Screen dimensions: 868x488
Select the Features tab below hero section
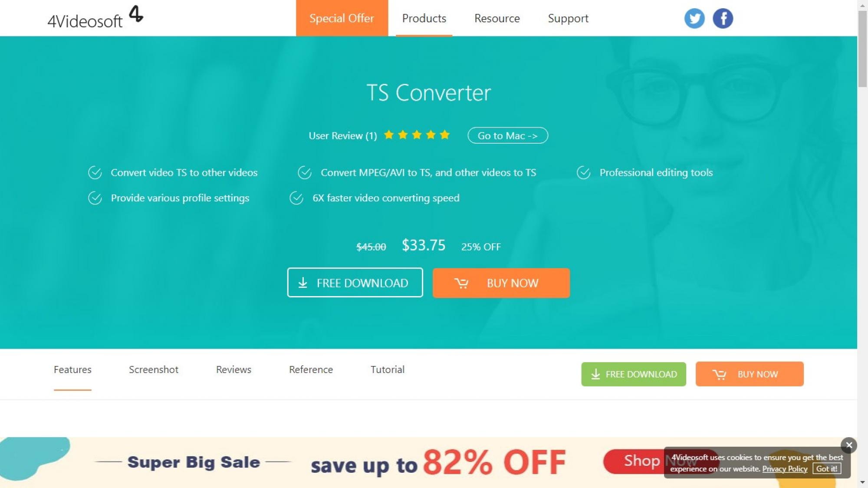[73, 369]
